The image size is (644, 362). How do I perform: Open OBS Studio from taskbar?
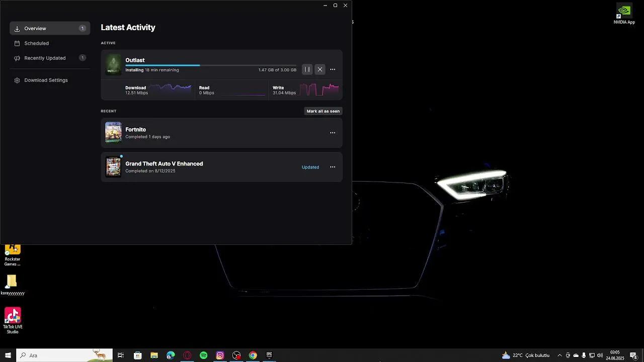click(236, 355)
